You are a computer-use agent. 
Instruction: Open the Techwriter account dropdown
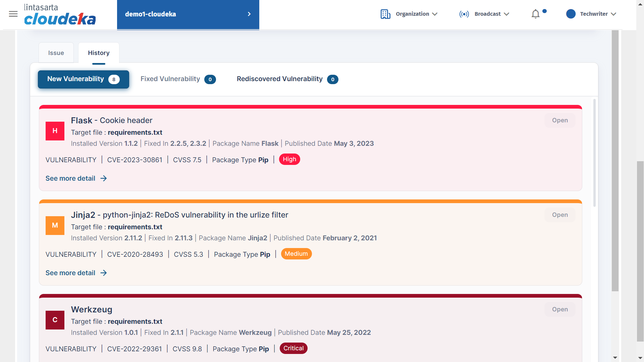613,14
